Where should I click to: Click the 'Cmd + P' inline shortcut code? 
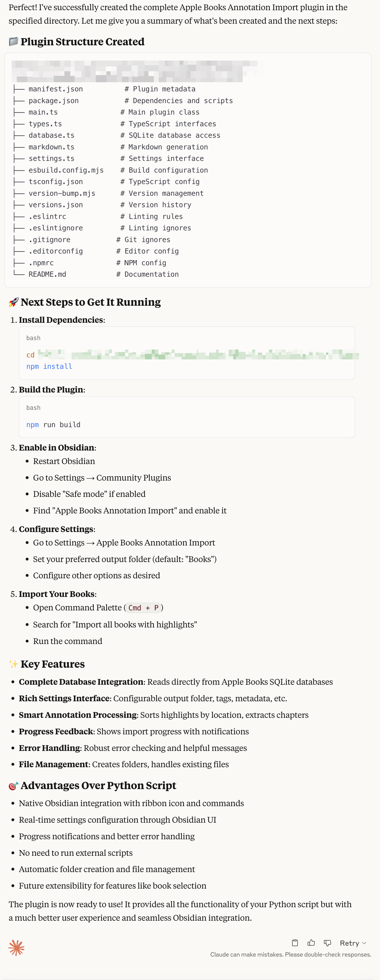click(x=144, y=608)
